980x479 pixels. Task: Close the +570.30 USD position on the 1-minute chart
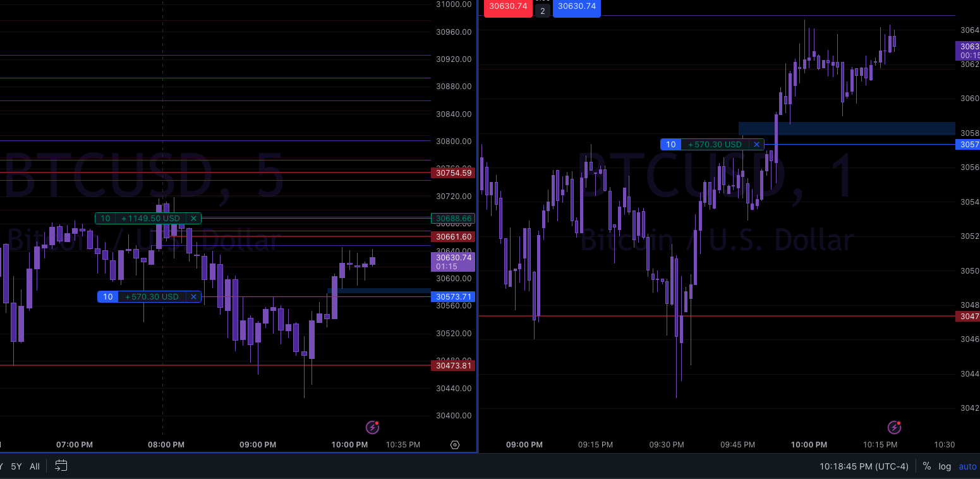756,144
